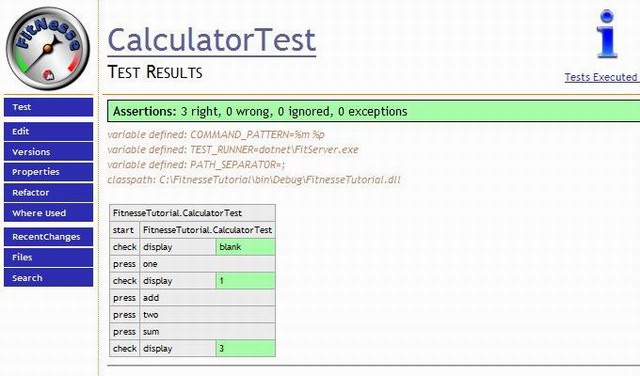
Task: Click the classpath line text
Action: [x=254, y=180]
